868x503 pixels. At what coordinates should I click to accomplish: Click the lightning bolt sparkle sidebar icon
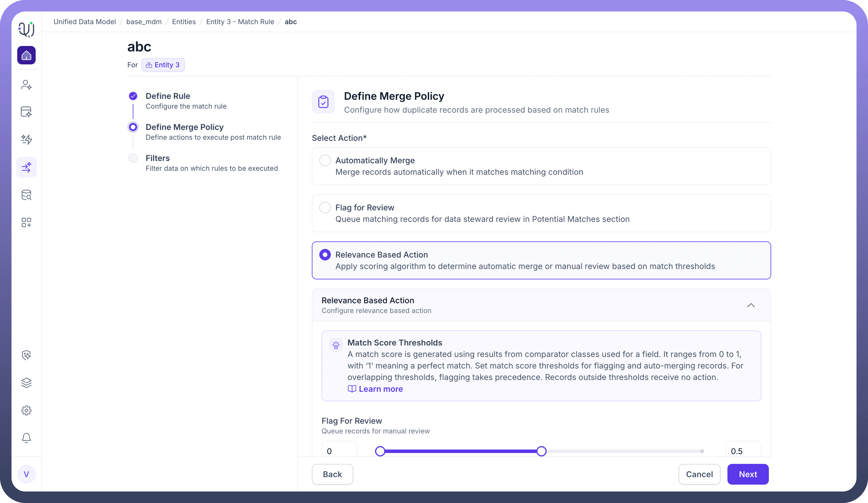(x=26, y=139)
